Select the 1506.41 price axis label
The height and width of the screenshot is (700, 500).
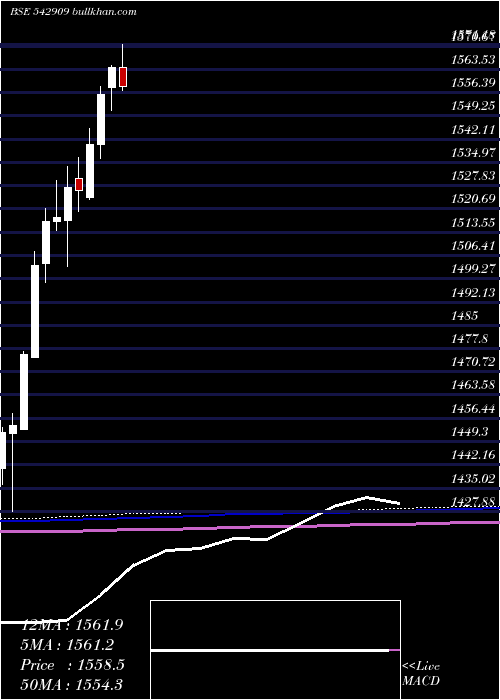473,246
